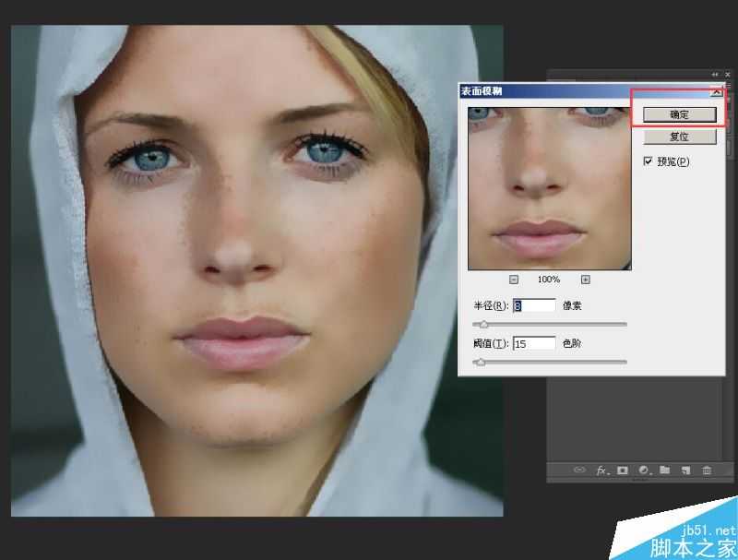This screenshot has width=738, height=560.
Task: Click the link layers icon
Action: tap(579, 470)
